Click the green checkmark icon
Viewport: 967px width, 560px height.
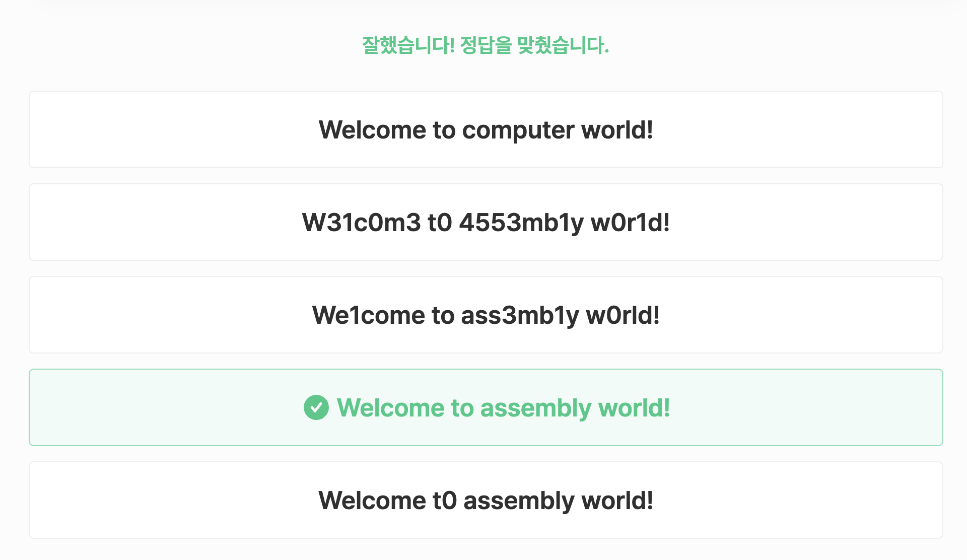point(316,407)
